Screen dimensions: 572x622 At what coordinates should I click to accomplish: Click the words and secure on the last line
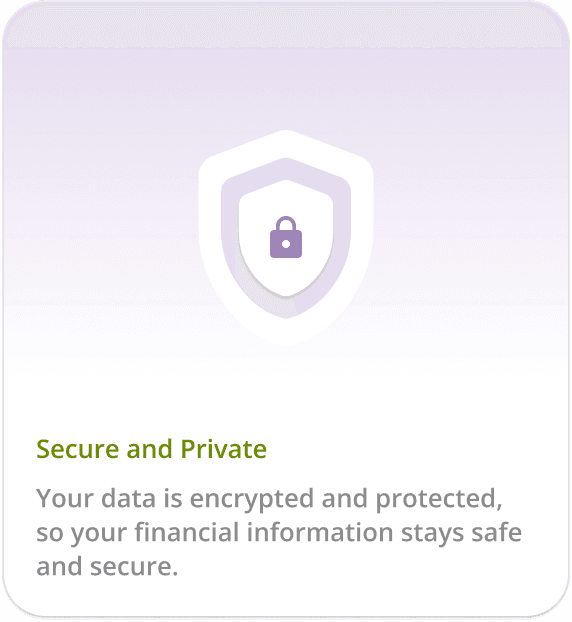[x=107, y=566]
